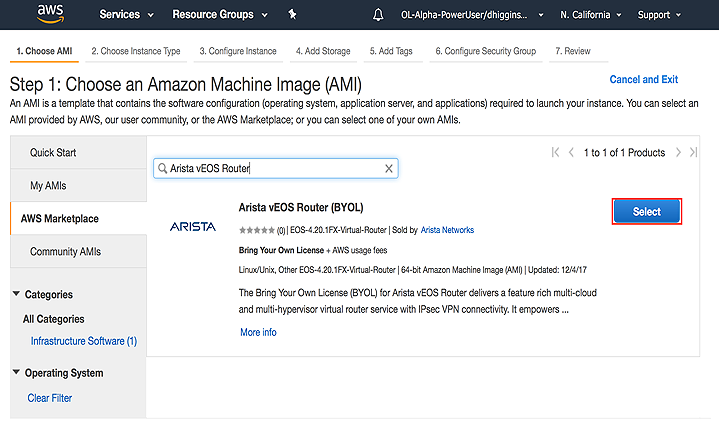The width and height of the screenshot is (720, 432).
Task: Open the Services dropdown menu
Action: click(126, 15)
